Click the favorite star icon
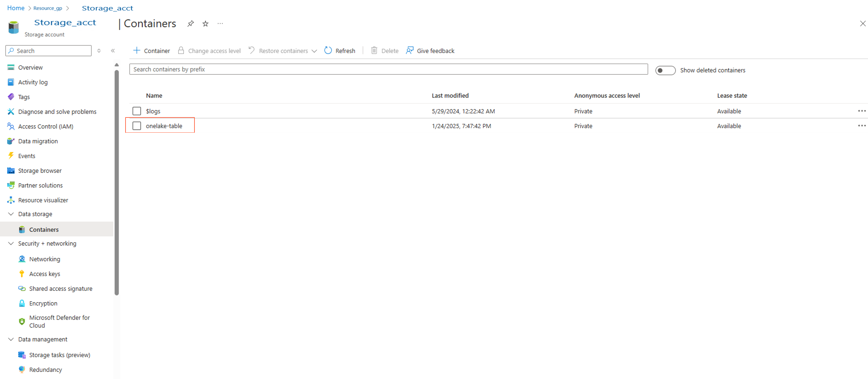The image size is (868, 379). [x=205, y=24]
